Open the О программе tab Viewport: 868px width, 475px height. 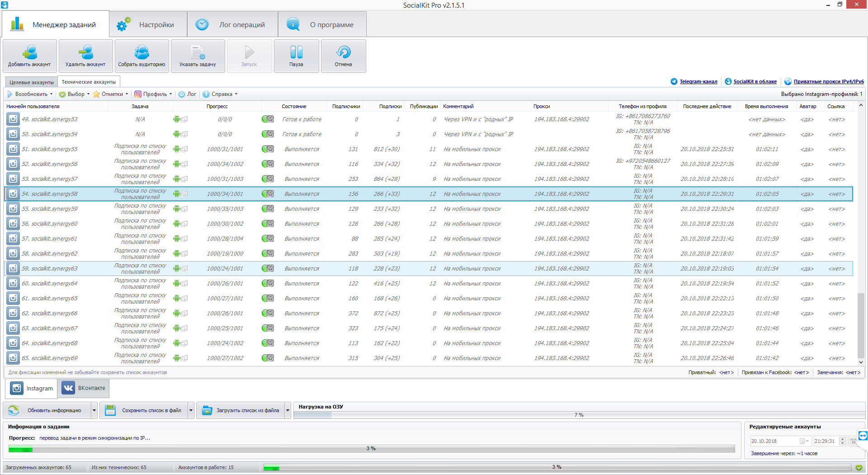[322, 24]
